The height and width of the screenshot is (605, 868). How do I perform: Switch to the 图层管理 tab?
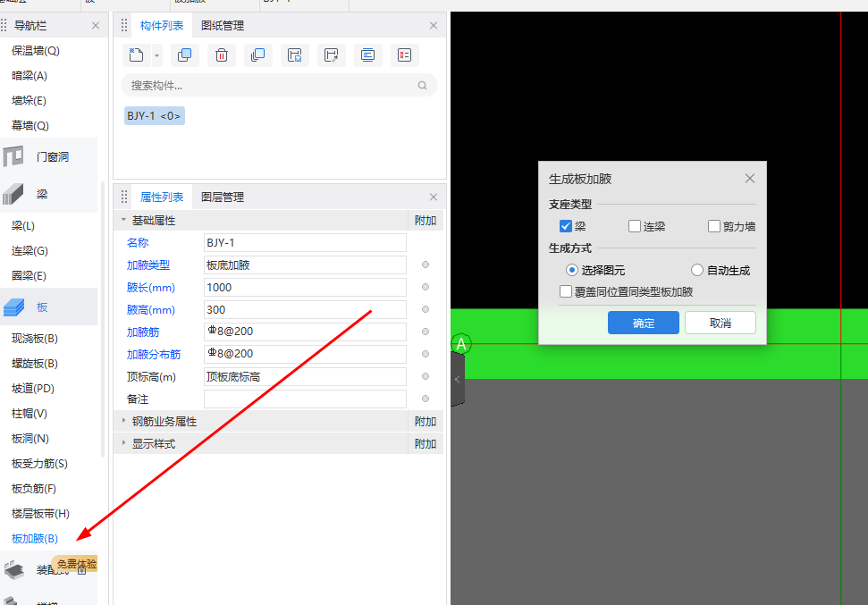(x=223, y=197)
